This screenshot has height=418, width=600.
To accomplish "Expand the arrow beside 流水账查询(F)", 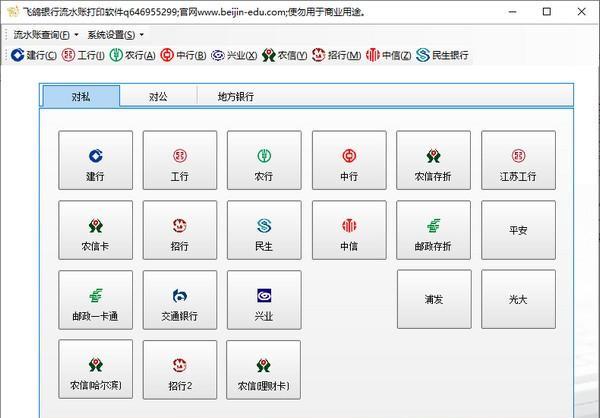I will point(76,35).
